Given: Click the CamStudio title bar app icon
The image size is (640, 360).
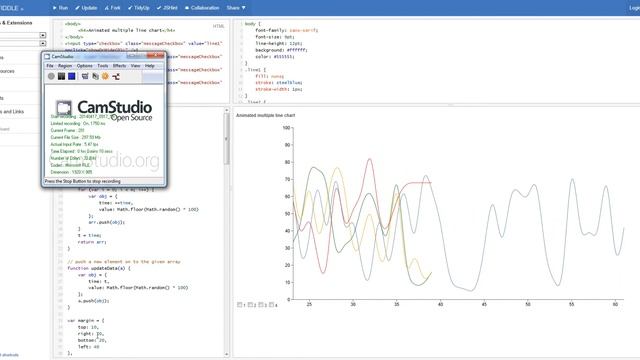Looking at the screenshot, I should pyautogui.click(x=47, y=56).
